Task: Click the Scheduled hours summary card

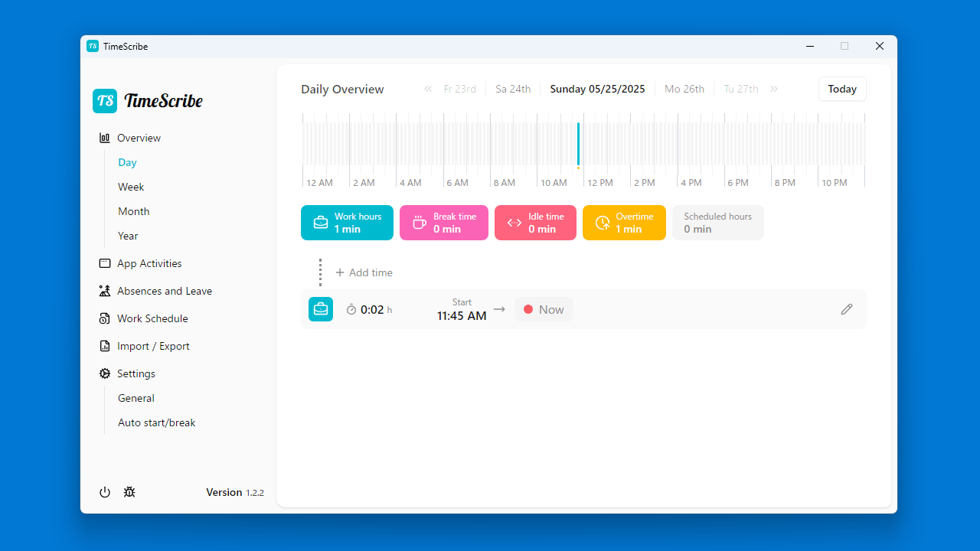Action: (718, 223)
